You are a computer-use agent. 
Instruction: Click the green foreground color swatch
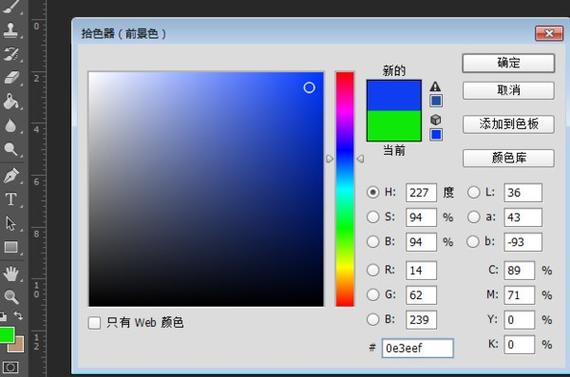pos(7,335)
